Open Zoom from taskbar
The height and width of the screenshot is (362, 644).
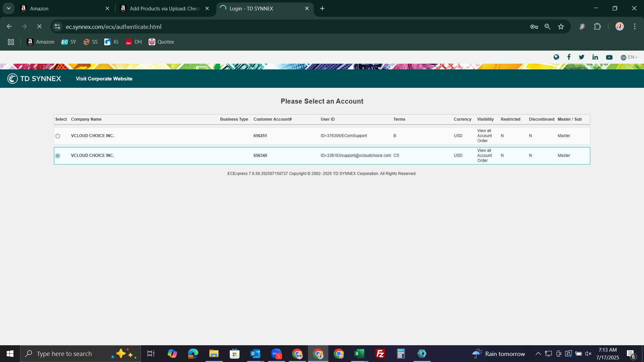coord(276,354)
